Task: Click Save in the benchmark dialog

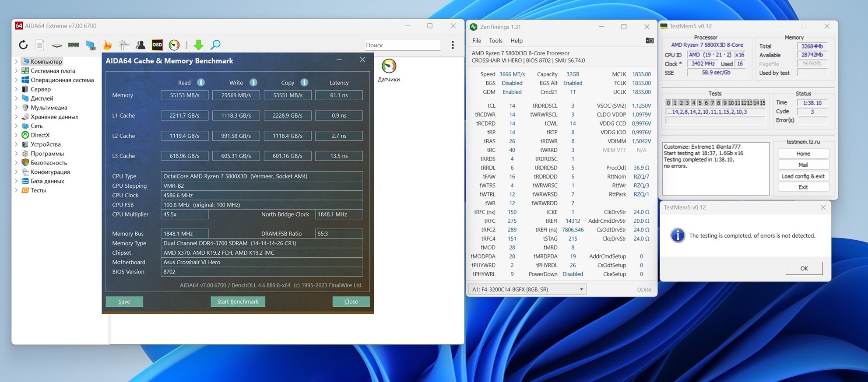Action: (x=124, y=301)
